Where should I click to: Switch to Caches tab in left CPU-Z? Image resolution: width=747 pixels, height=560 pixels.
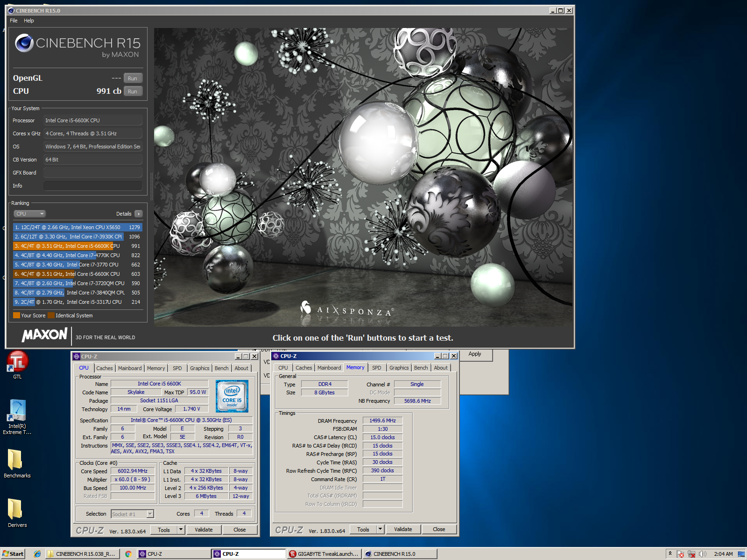(105, 368)
